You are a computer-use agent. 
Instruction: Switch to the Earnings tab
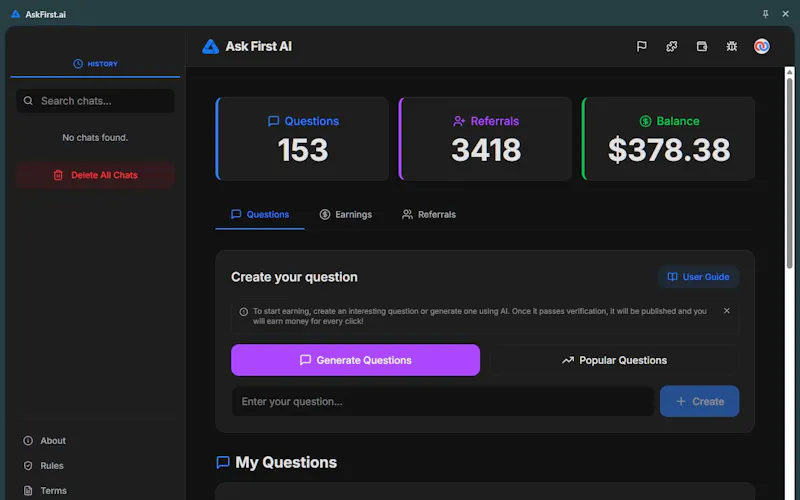[x=346, y=214]
